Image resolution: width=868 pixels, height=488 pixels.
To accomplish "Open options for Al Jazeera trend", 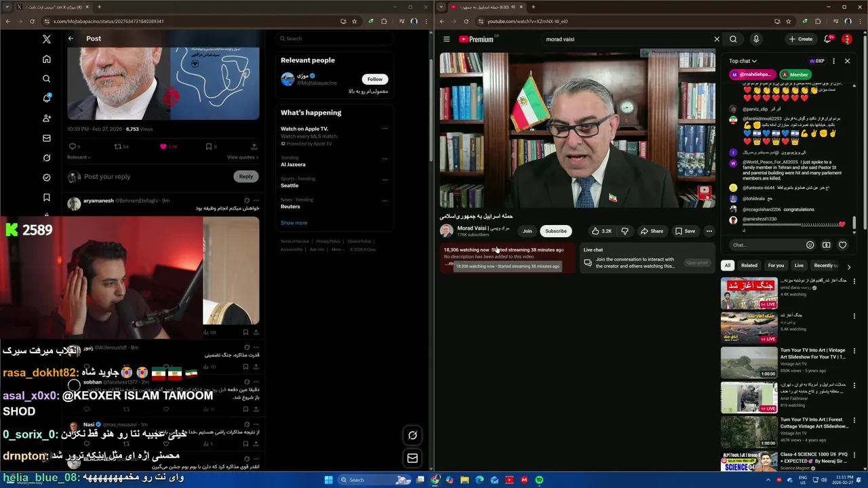I will (384, 161).
